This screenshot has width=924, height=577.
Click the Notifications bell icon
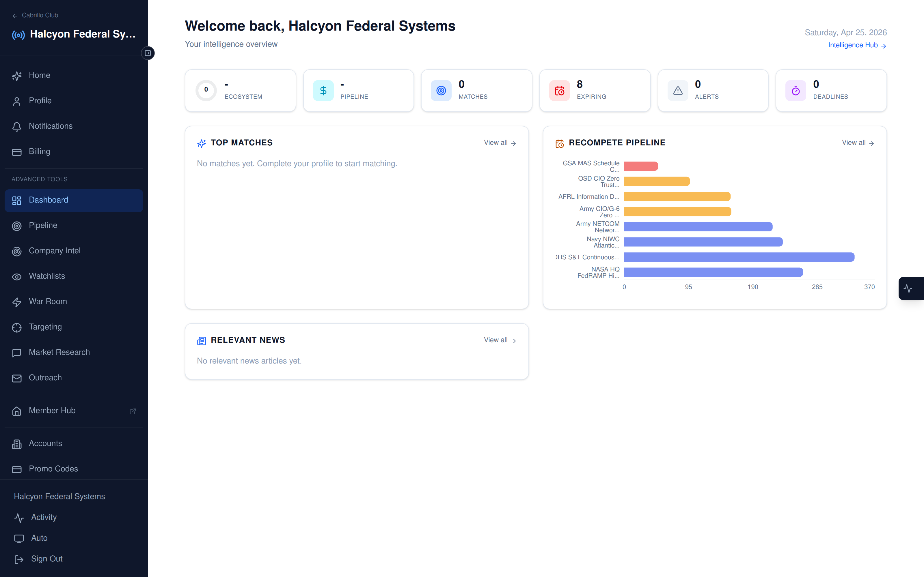(x=17, y=127)
